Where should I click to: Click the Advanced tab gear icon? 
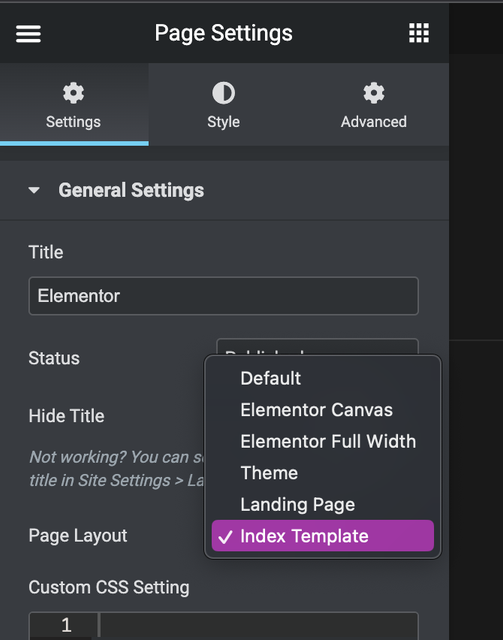[374, 93]
